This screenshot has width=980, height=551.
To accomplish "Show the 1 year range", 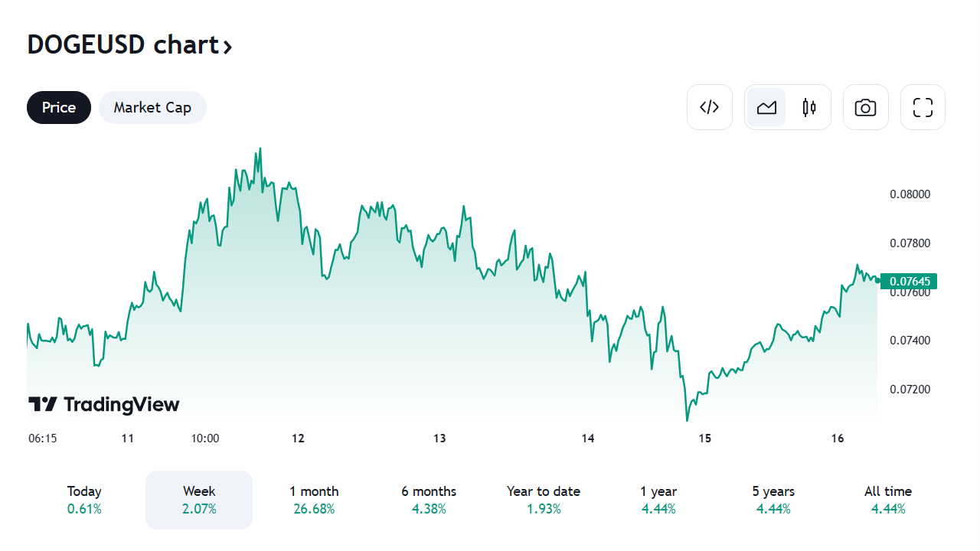I will click(x=658, y=500).
